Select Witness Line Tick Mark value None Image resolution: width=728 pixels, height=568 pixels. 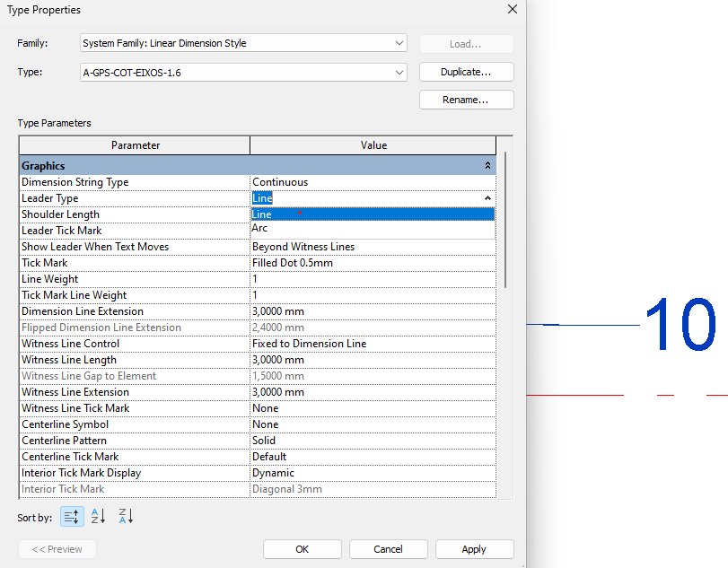point(373,408)
